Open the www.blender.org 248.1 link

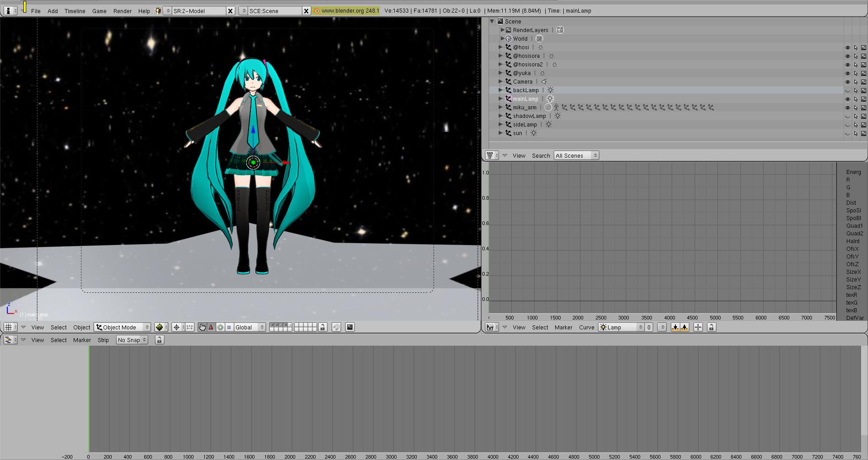346,11
